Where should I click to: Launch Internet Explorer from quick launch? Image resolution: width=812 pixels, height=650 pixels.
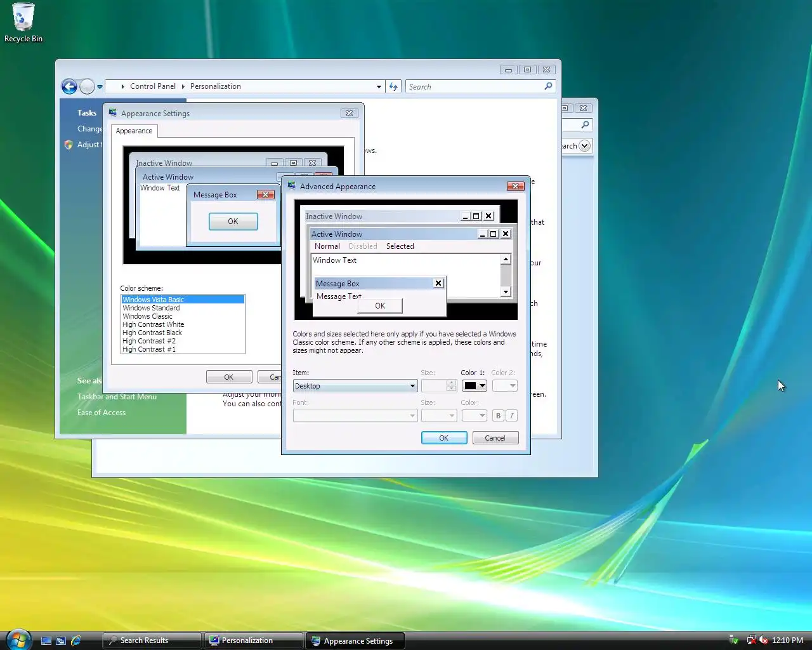tap(76, 640)
